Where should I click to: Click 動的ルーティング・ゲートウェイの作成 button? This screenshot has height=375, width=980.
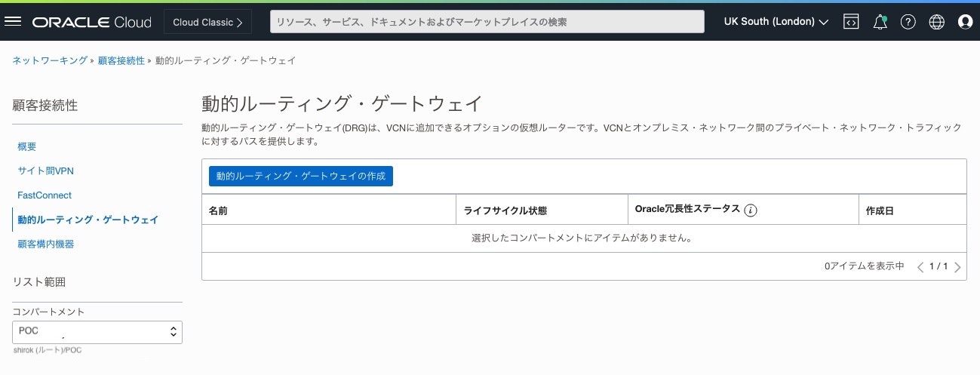point(301,176)
